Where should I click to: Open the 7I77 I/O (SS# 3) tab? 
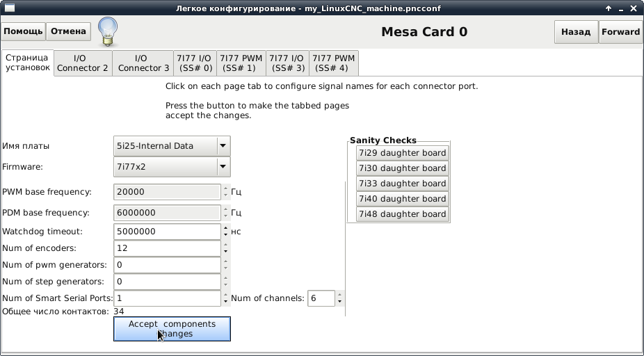[x=287, y=63]
